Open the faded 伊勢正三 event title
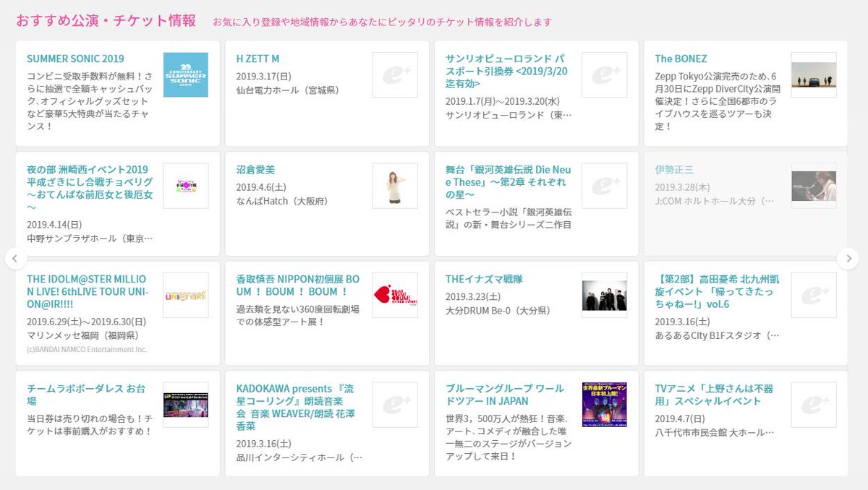The width and height of the screenshot is (868, 490). tap(674, 169)
